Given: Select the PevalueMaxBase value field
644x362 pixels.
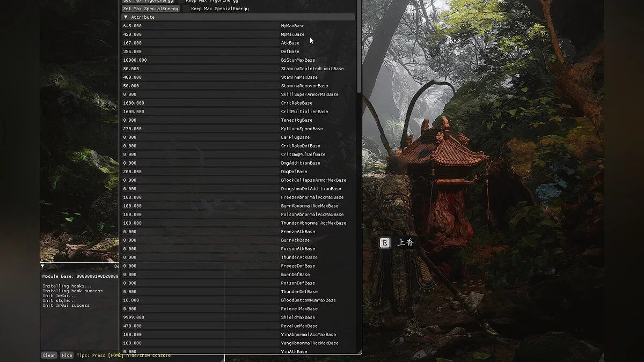Looking at the screenshot, I should click(200, 326).
